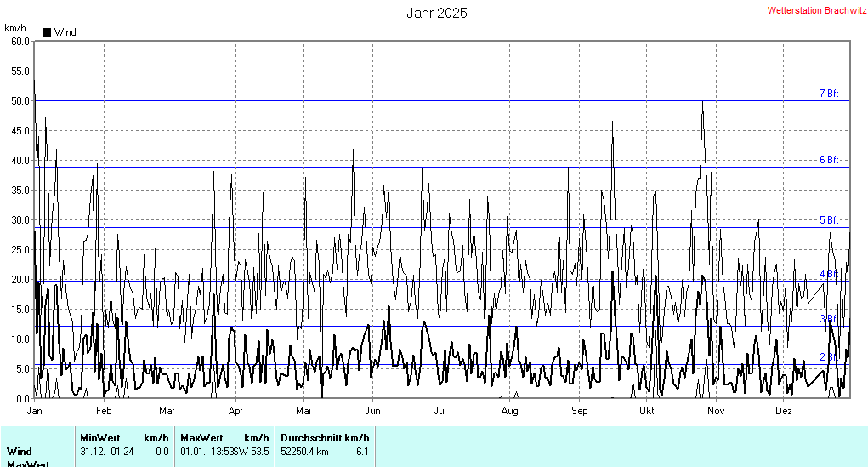Viewport: 868px width, 467px height.
Task: Click the Jahr 2025 chart title
Action: 436,13
